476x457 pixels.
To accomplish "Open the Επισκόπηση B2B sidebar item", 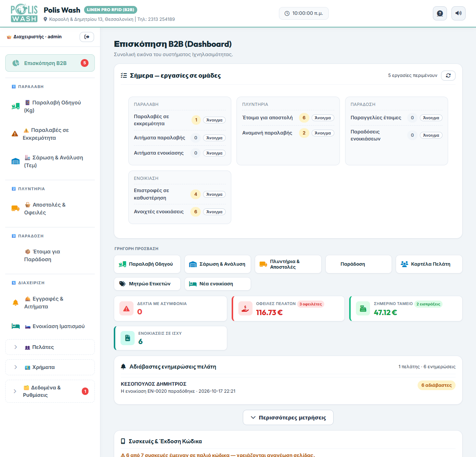I will 50,63.
